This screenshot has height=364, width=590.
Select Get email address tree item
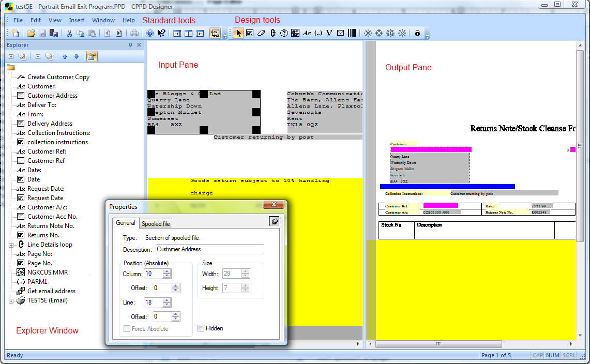click(51, 291)
